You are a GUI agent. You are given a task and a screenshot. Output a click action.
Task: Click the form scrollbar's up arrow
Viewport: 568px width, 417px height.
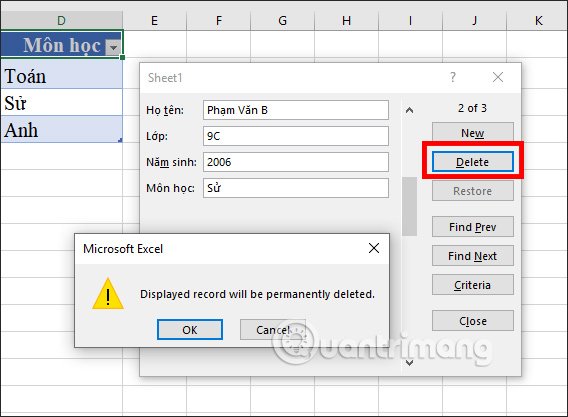pos(409,110)
